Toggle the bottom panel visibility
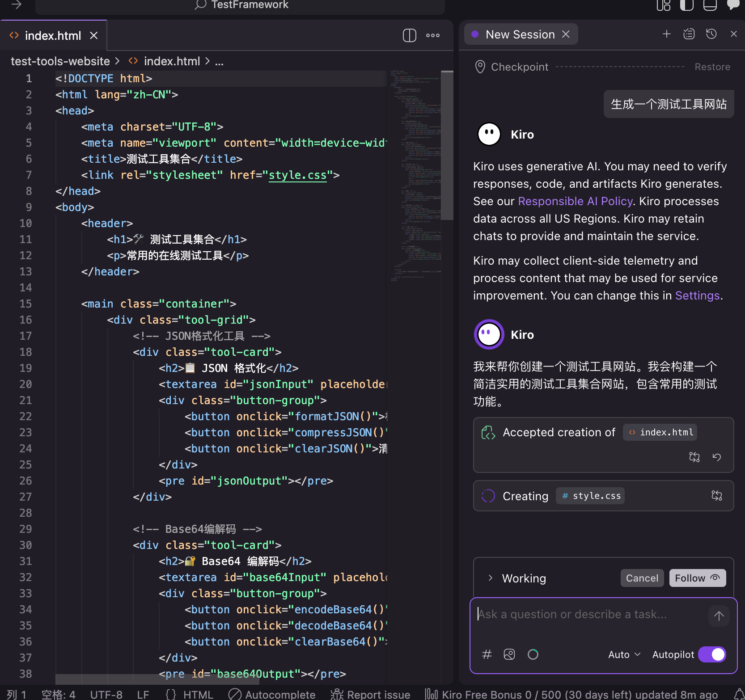 click(x=710, y=5)
